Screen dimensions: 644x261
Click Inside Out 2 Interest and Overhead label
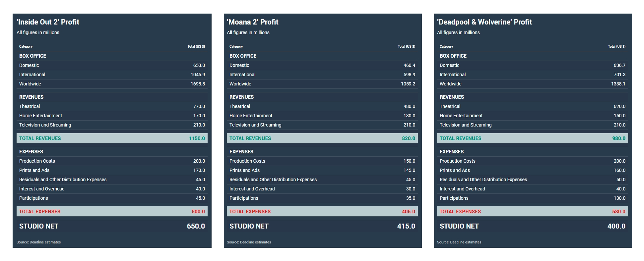click(x=42, y=189)
